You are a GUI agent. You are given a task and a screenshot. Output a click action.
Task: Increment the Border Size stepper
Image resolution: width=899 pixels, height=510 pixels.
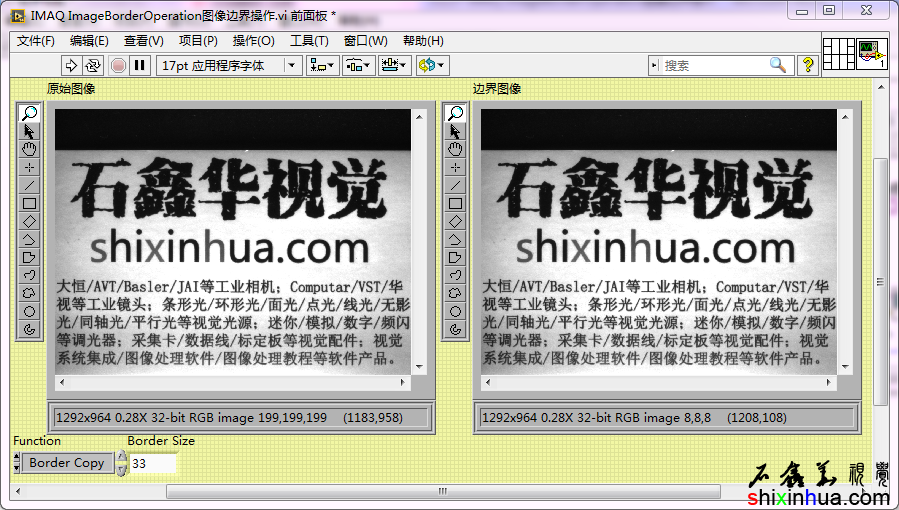click(x=122, y=457)
